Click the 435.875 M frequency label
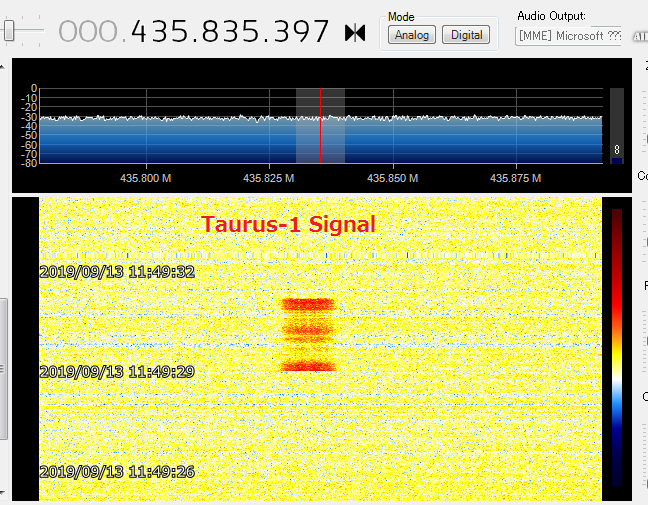This screenshot has width=648, height=505. pos(515,179)
